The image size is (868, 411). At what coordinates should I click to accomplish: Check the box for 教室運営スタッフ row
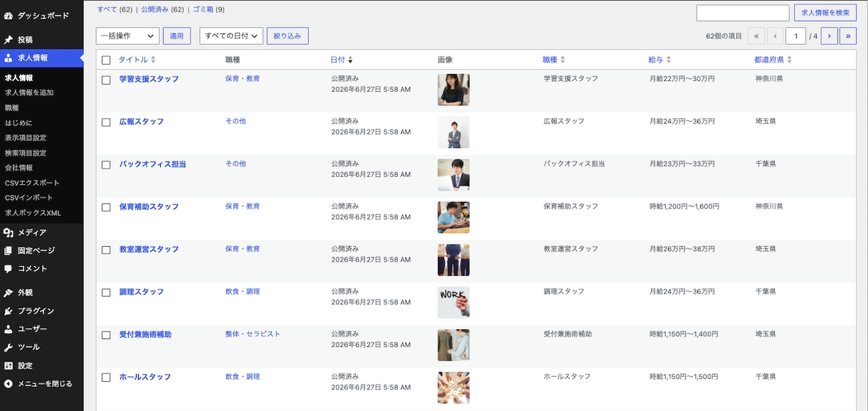(106, 250)
